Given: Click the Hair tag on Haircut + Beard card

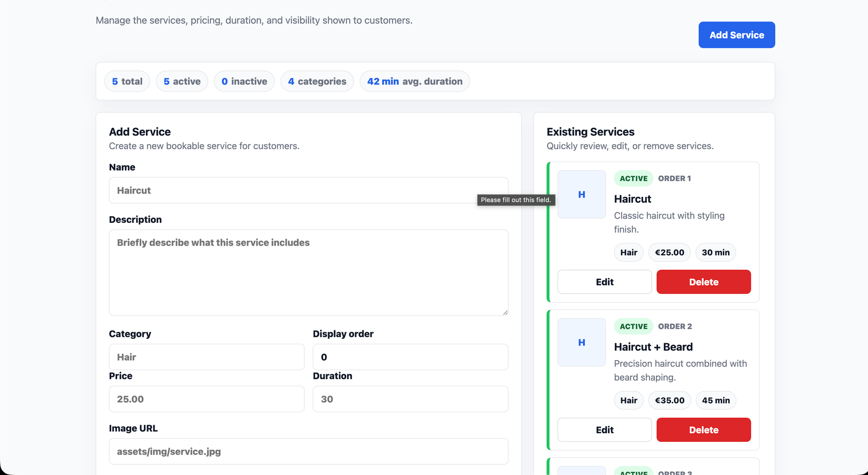Looking at the screenshot, I should 629,400.
